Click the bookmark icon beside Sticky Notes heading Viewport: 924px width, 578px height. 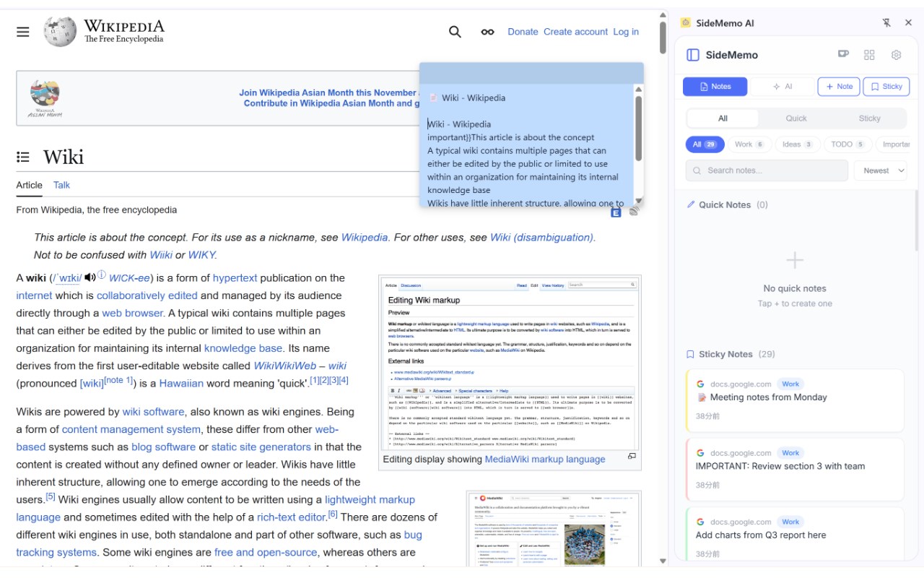[x=690, y=354]
